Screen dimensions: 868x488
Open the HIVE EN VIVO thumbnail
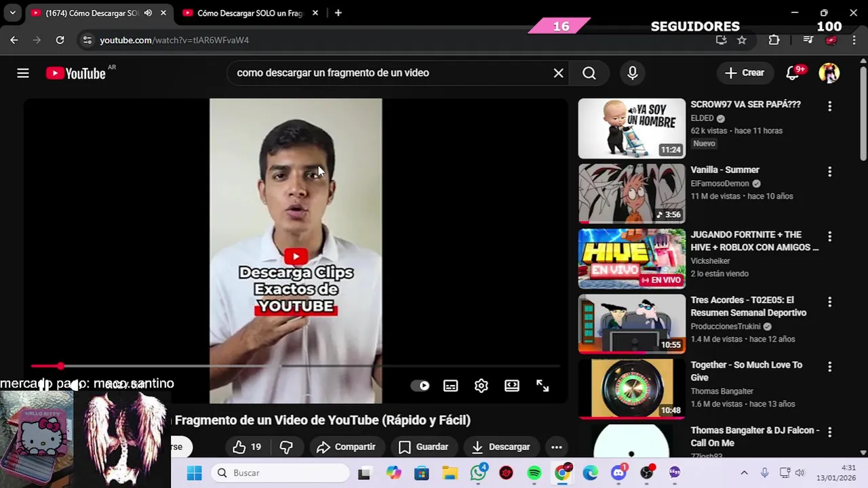pyautogui.click(x=631, y=258)
